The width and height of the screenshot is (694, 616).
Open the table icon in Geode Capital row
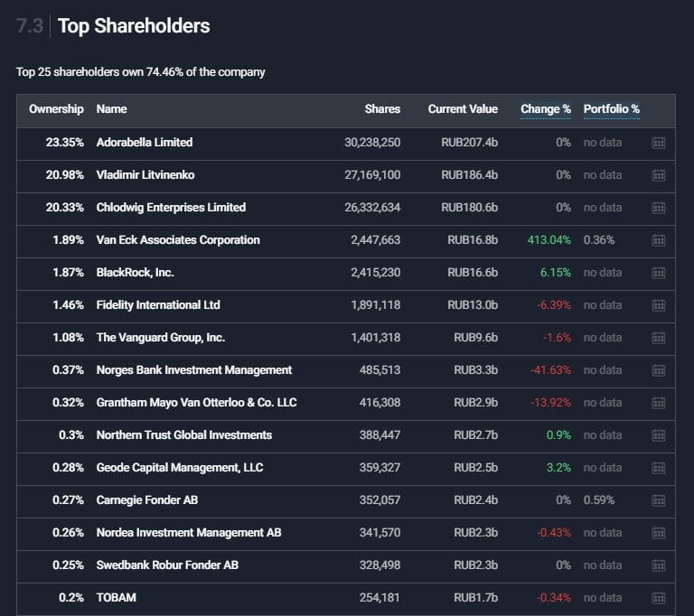[659, 468]
